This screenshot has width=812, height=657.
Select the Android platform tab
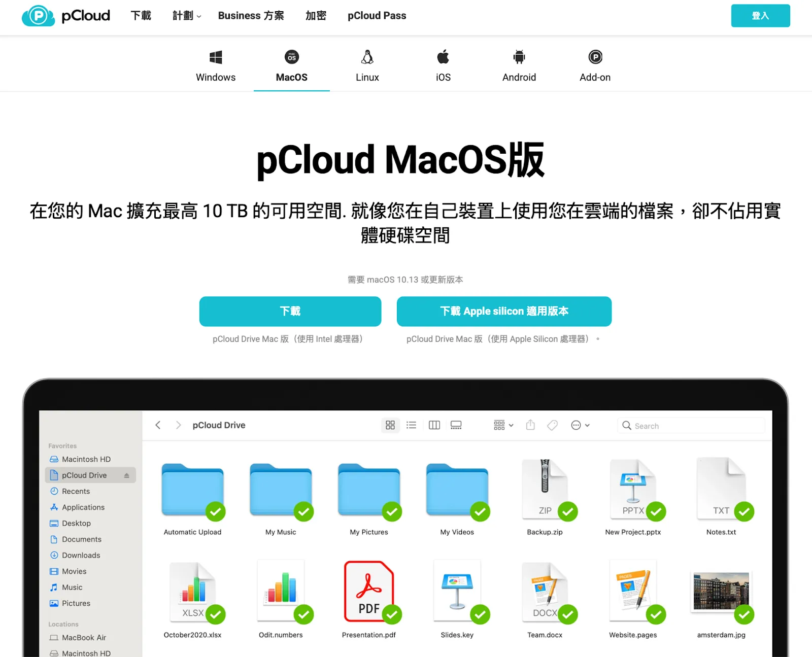point(519,66)
